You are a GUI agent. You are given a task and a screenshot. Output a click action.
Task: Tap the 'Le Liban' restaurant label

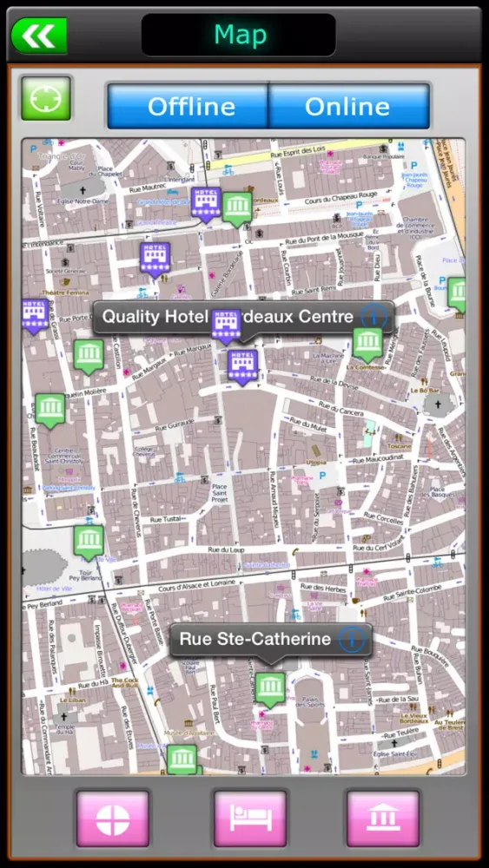pyautogui.click(x=71, y=699)
